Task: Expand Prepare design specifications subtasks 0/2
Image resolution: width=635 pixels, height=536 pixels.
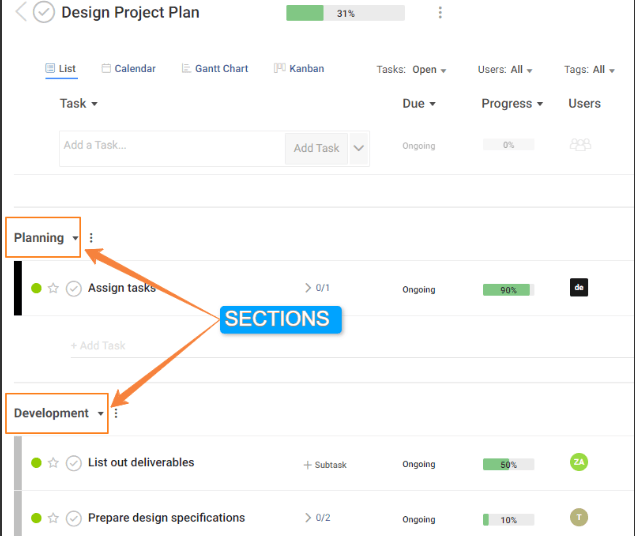Action: 318,518
